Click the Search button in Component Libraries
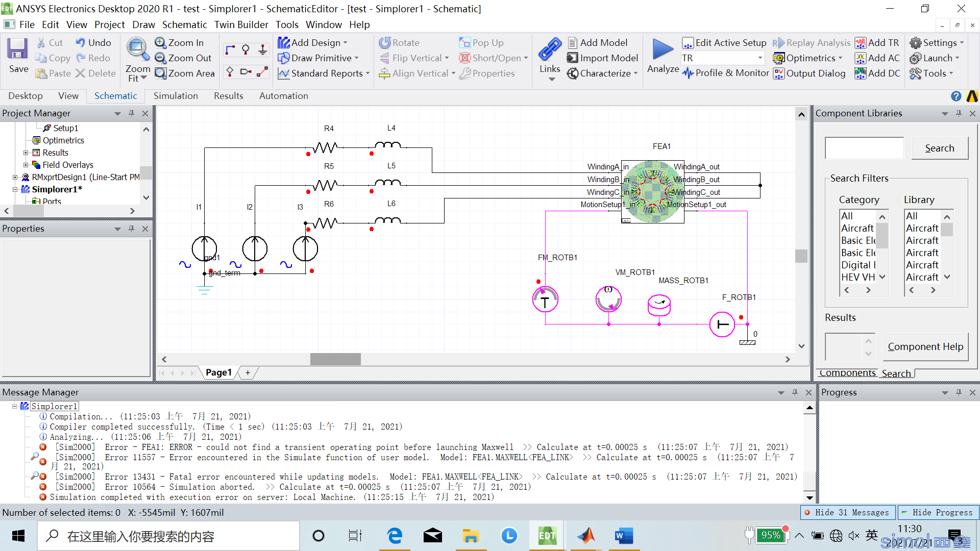 [x=940, y=148]
